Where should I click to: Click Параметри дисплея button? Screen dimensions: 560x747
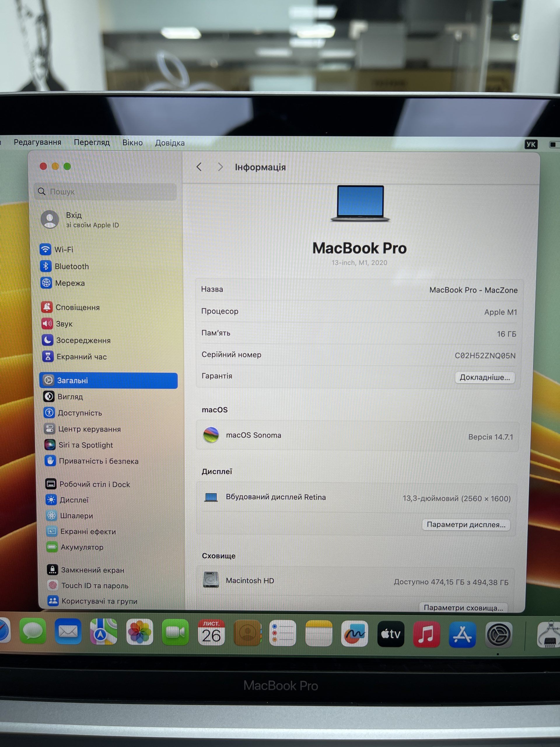[x=466, y=525]
